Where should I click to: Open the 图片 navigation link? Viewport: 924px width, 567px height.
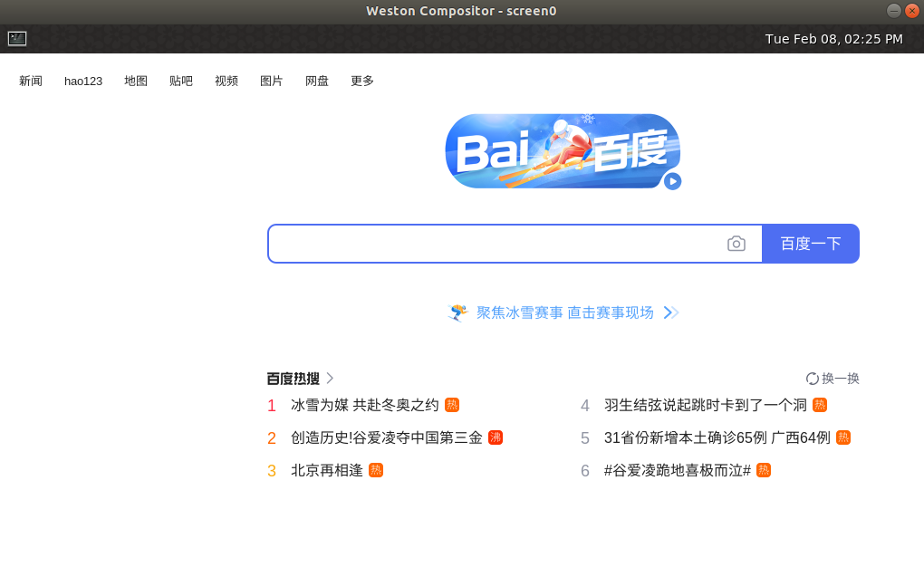pyautogui.click(x=272, y=81)
